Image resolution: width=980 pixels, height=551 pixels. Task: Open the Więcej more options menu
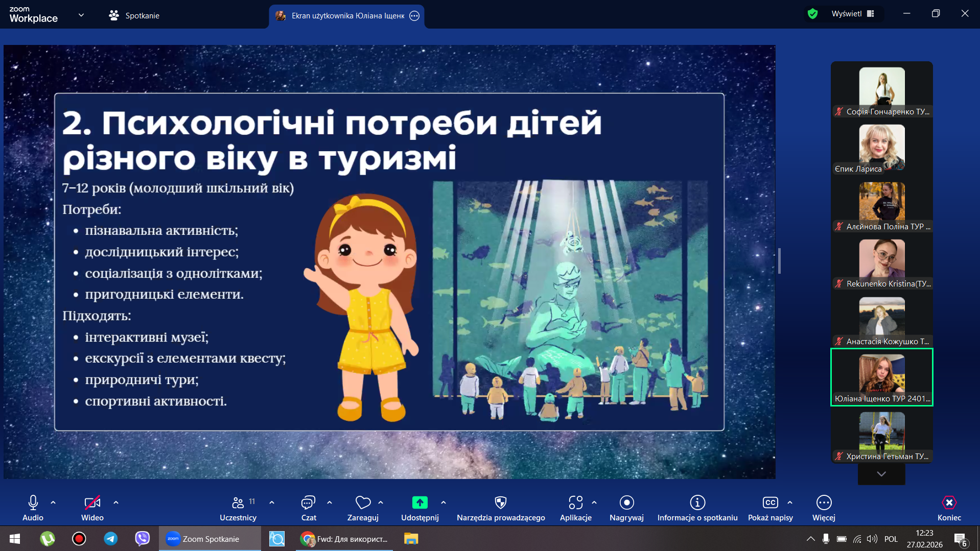point(824,508)
